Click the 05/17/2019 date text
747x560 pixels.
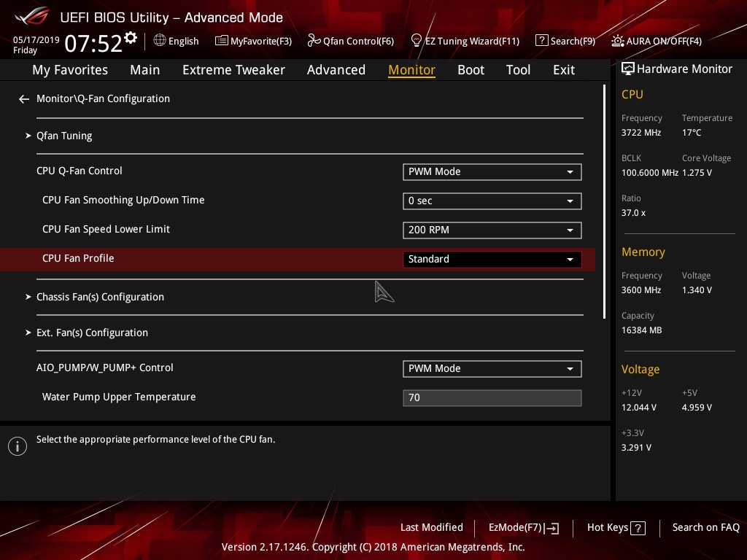coord(36,39)
